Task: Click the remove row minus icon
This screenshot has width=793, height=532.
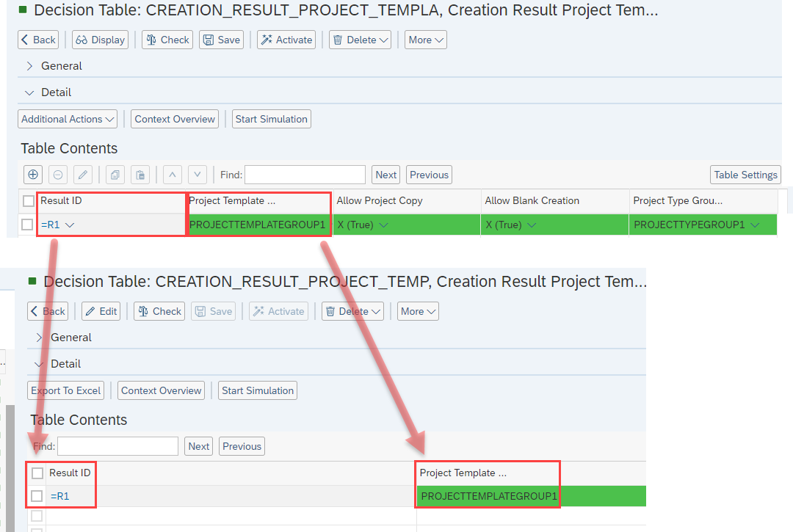Action: (x=59, y=175)
